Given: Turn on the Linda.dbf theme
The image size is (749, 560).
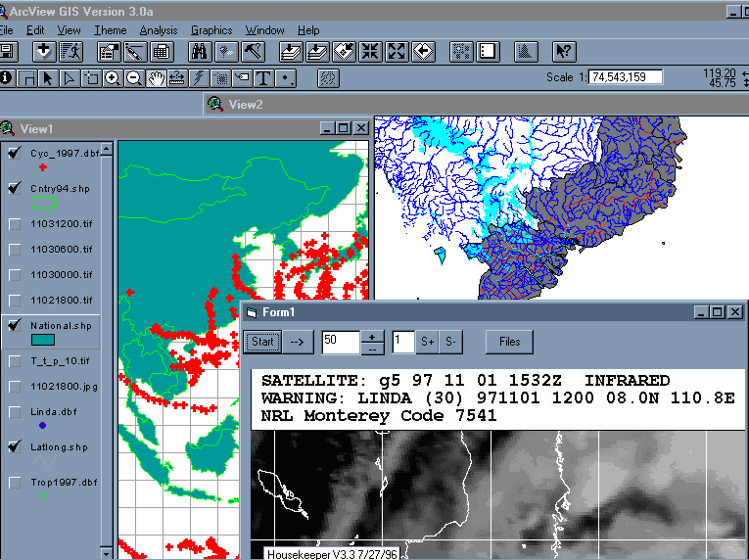Looking at the screenshot, I should (x=15, y=411).
